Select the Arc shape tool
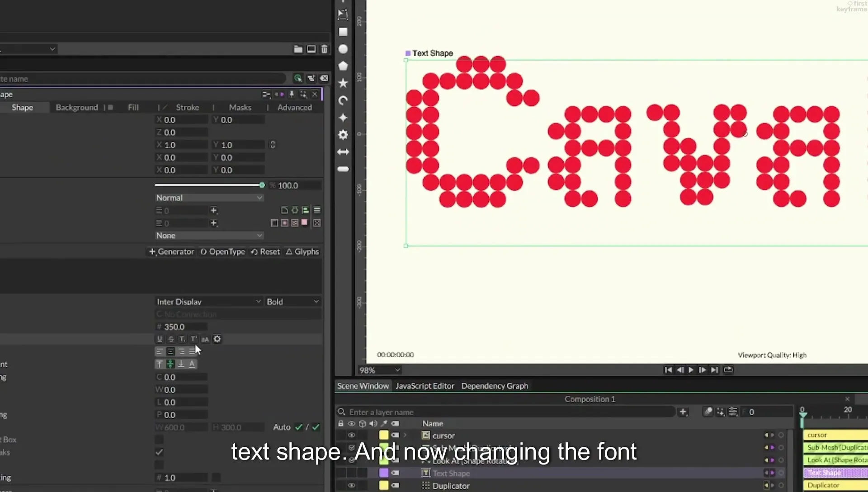Screen dimensions: 868x492 pos(343,100)
